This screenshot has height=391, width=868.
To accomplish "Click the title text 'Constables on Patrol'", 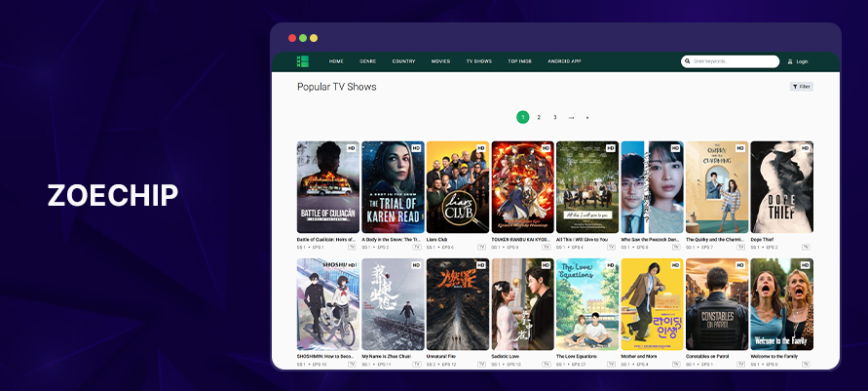I will click(707, 356).
